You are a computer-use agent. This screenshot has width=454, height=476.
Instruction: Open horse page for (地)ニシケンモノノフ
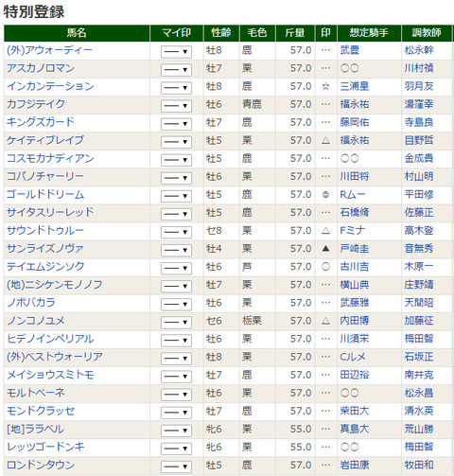coord(55,285)
